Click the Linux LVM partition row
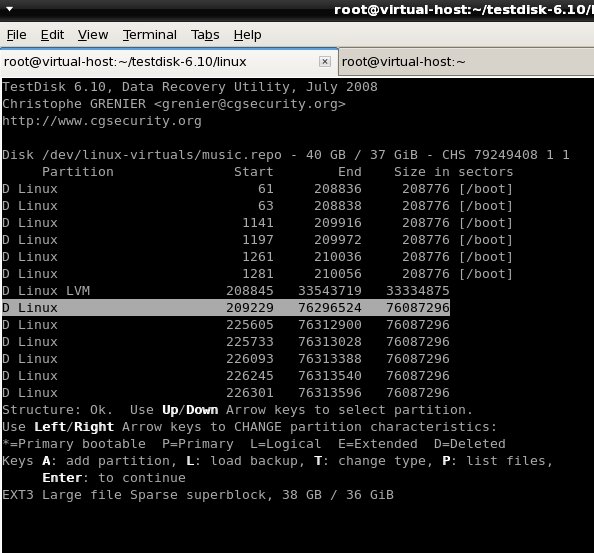The image size is (594, 553). click(226, 291)
